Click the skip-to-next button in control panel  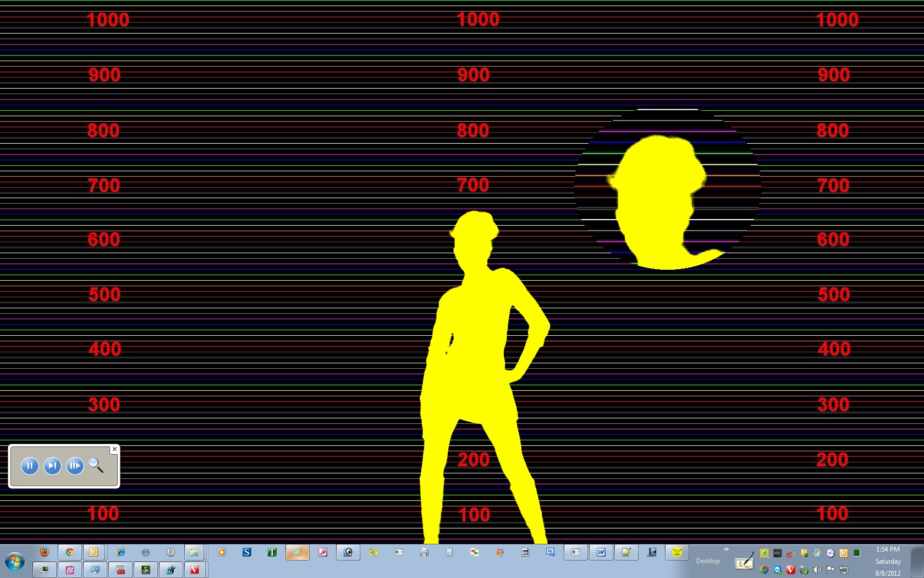tap(52, 466)
